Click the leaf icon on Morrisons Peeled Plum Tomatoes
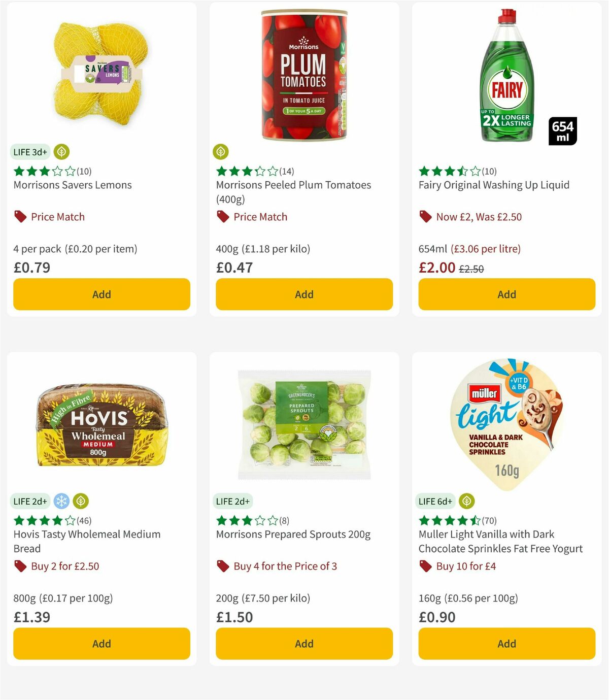The height and width of the screenshot is (700, 609). pyautogui.click(x=221, y=151)
